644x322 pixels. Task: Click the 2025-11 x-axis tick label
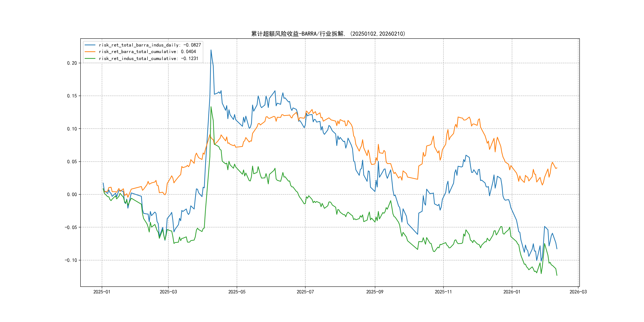(443, 292)
